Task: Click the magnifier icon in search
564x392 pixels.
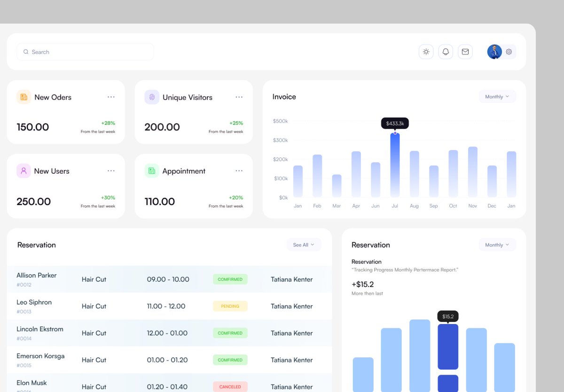Action: [26, 52]
